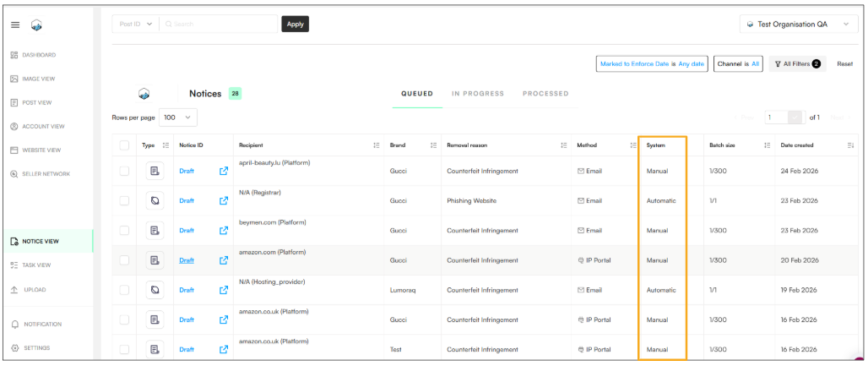This screenshot has width=868, height=366.
Task: Toggle the select-all header checkbox
Action: [124, 145]
